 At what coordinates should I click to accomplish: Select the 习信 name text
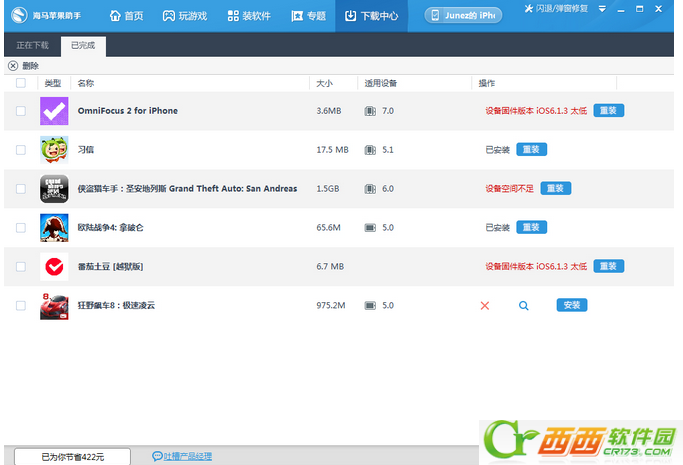(86, 150)
